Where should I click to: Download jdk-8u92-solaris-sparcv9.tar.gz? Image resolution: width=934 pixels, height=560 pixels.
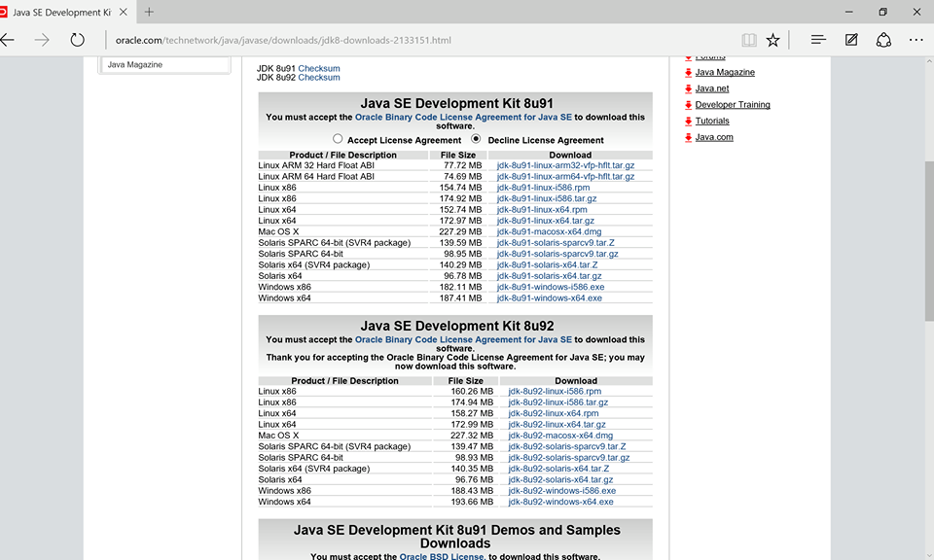(x=569, y=458)
